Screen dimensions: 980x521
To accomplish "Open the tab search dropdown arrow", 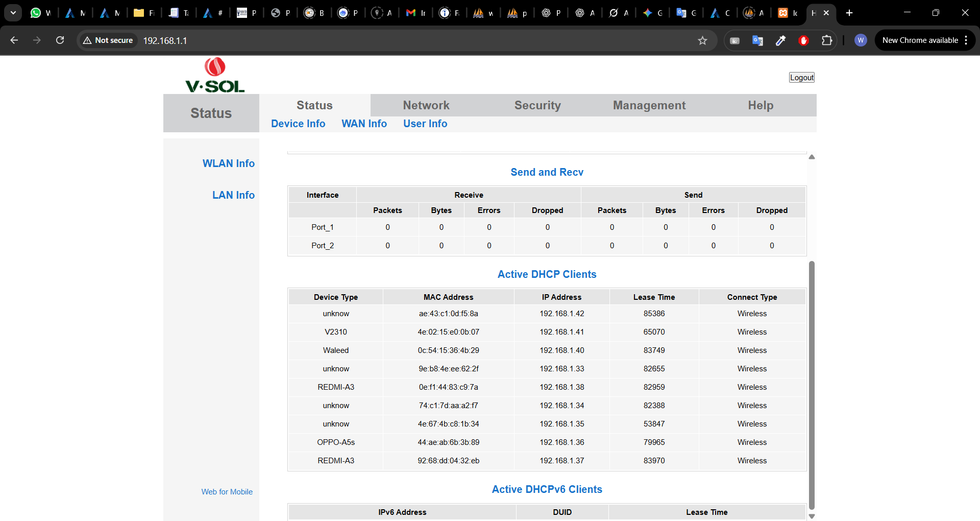I will (13, 13).
